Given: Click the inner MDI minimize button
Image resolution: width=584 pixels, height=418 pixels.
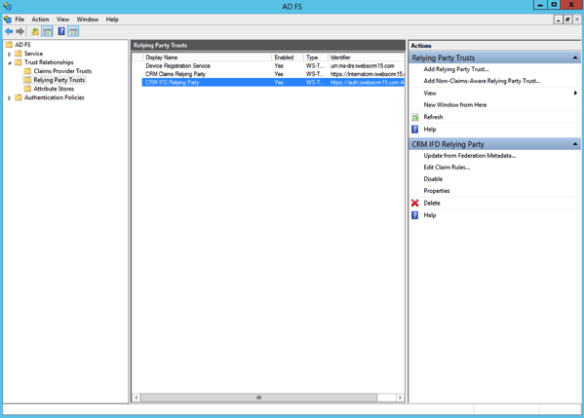Looking at the screenshot, I should (558, 19).
